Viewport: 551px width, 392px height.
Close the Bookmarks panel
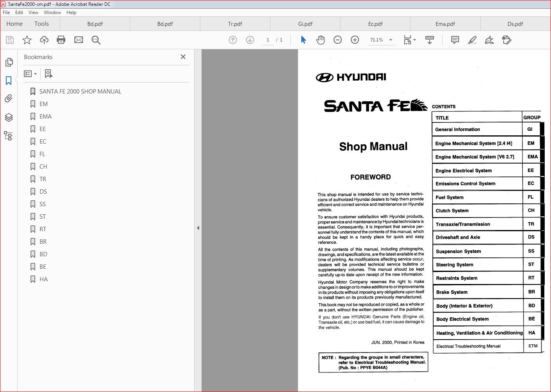pyautogui.click(x=183, y=57)
